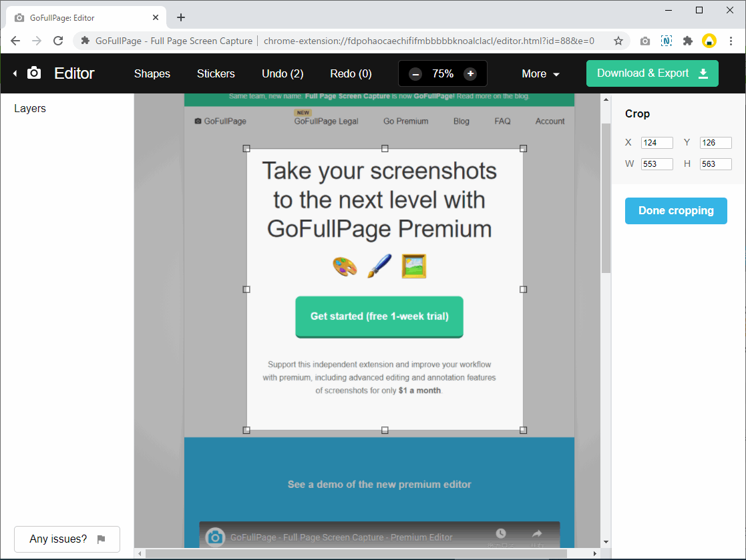This screenshot has height=560, width=746.
Task: Click the browser address bar URL
Action: 429,41
